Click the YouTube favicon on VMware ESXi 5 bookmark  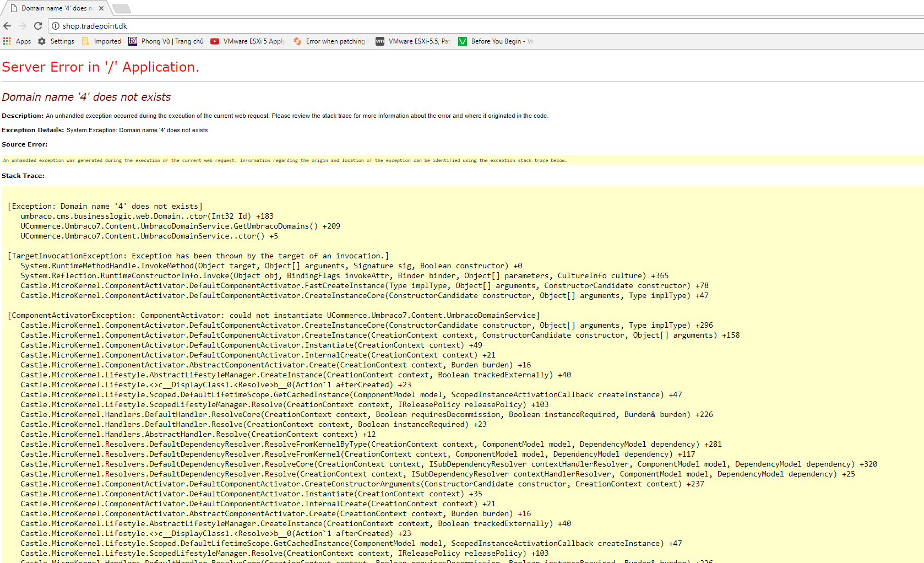point(214,41)
